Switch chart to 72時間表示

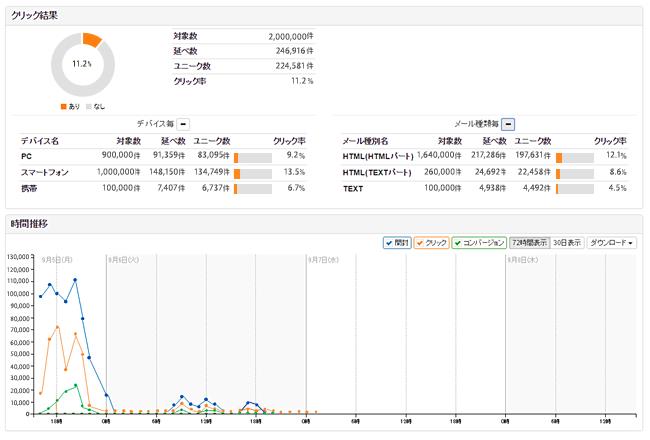[529, 243]
